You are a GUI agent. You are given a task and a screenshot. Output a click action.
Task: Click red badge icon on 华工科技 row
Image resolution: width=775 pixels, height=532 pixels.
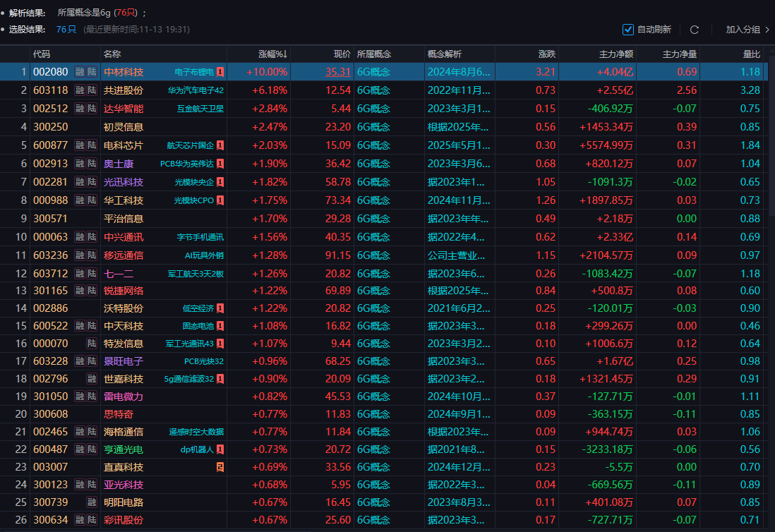pyautogui.click(x=220, y=200)
